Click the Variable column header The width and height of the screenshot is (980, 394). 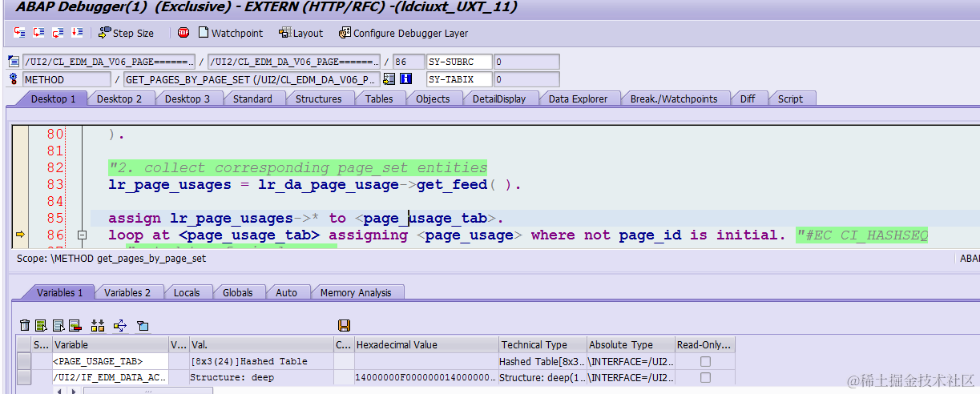point(111,344)
